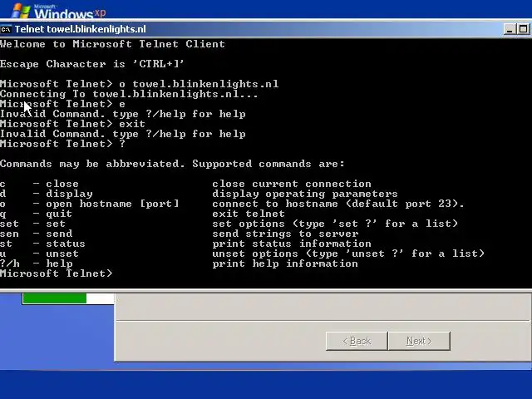Screen dimensions: 532x399
Task: Click 'send strings to server' description
Action: pyautogui.click(x=285, y=234)
